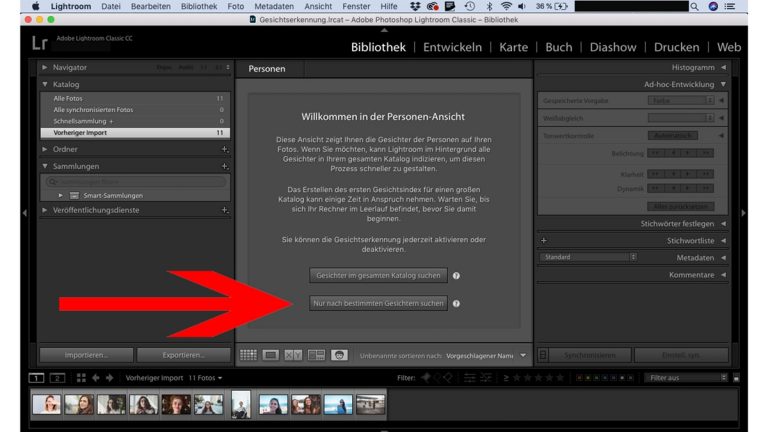Switch to Grid view in toolbar

point(248,355)
